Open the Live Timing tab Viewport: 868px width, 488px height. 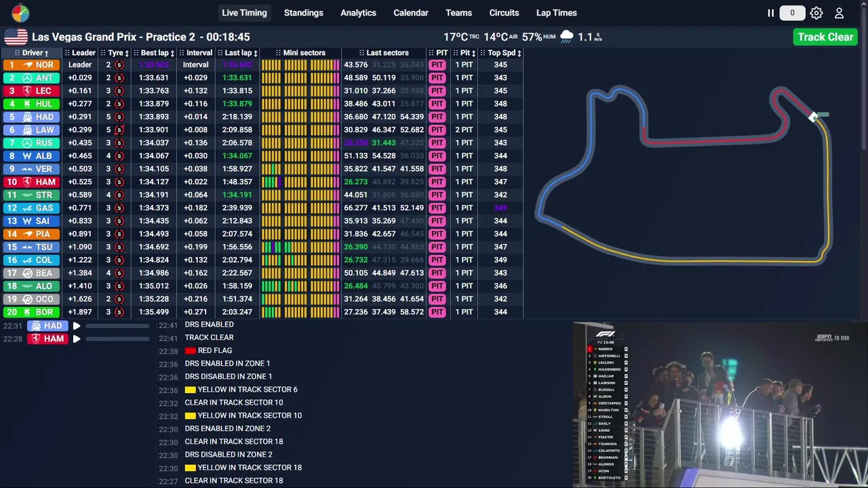(244, 13)
